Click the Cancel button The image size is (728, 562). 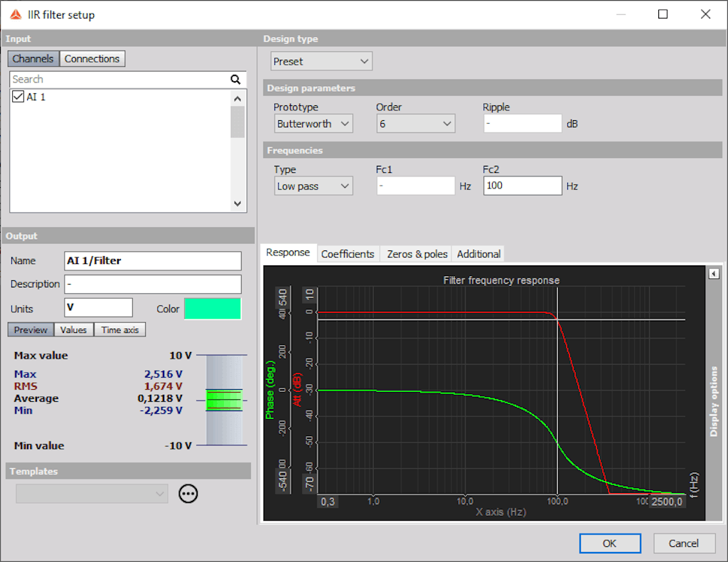point(684,544)
